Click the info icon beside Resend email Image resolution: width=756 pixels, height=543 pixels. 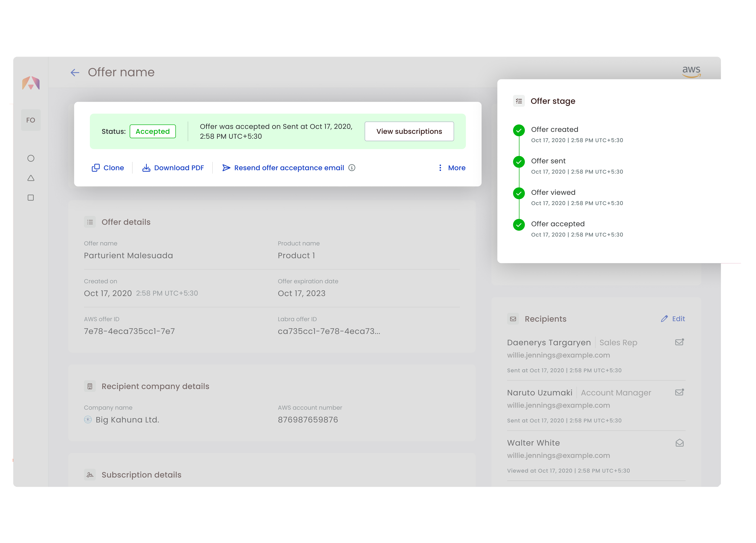point(352,168)
